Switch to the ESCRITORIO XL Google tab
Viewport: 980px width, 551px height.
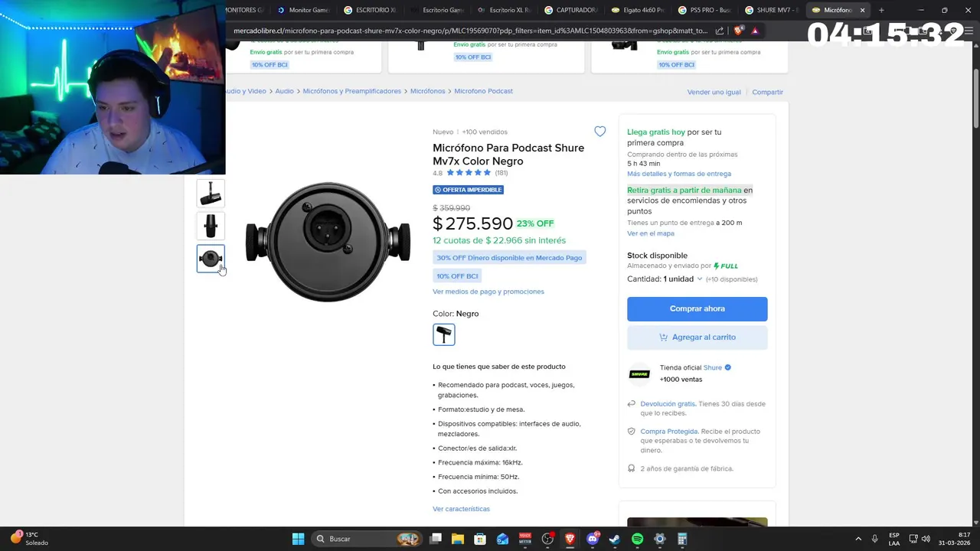pyautogui.click(x=371, y=10)
